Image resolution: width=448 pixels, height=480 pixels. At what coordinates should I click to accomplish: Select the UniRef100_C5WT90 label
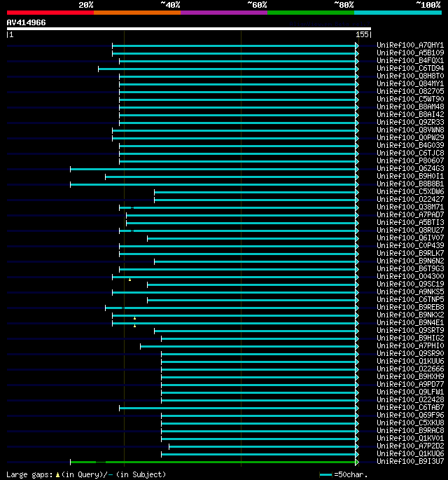pos(410,99)
